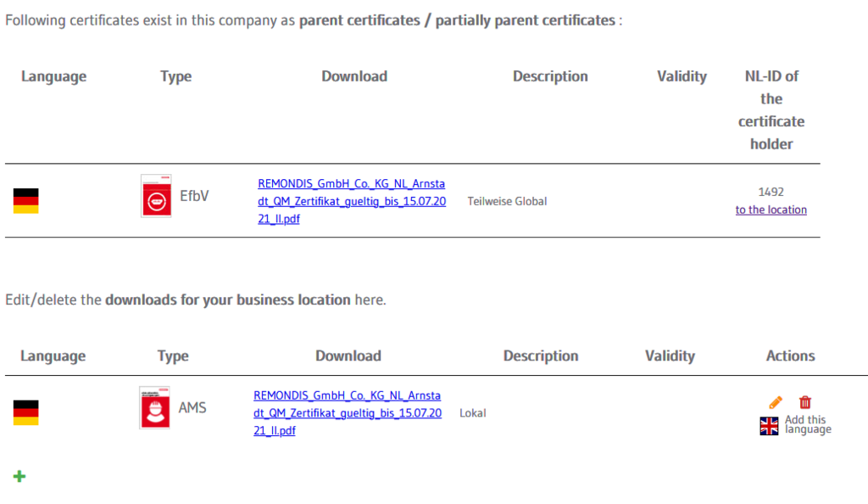The width and height of the screenshot is (868, 504).
Task: Click the Actions column header
Action: [791, 356]
